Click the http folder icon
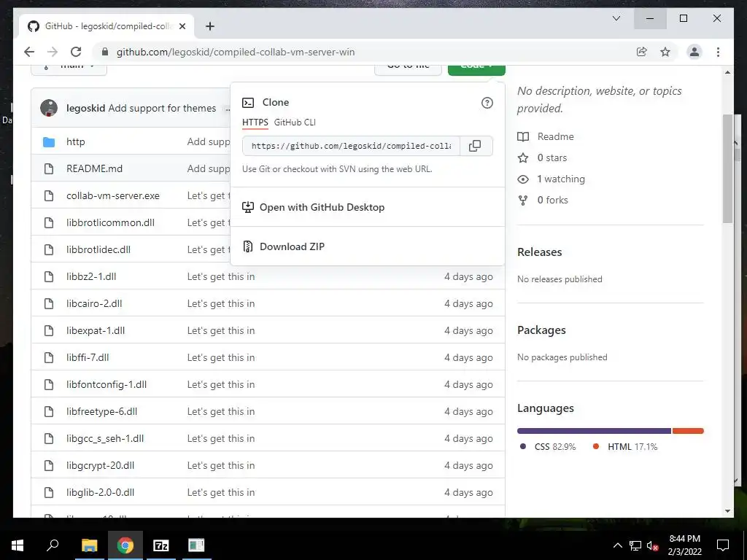The image size is (747, 560). (49, 142)
